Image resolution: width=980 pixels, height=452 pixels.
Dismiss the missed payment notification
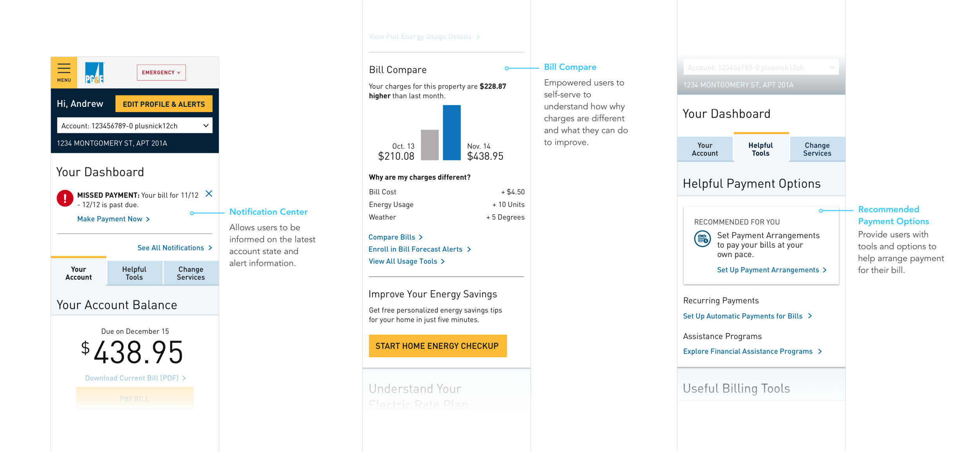(209, 193)
